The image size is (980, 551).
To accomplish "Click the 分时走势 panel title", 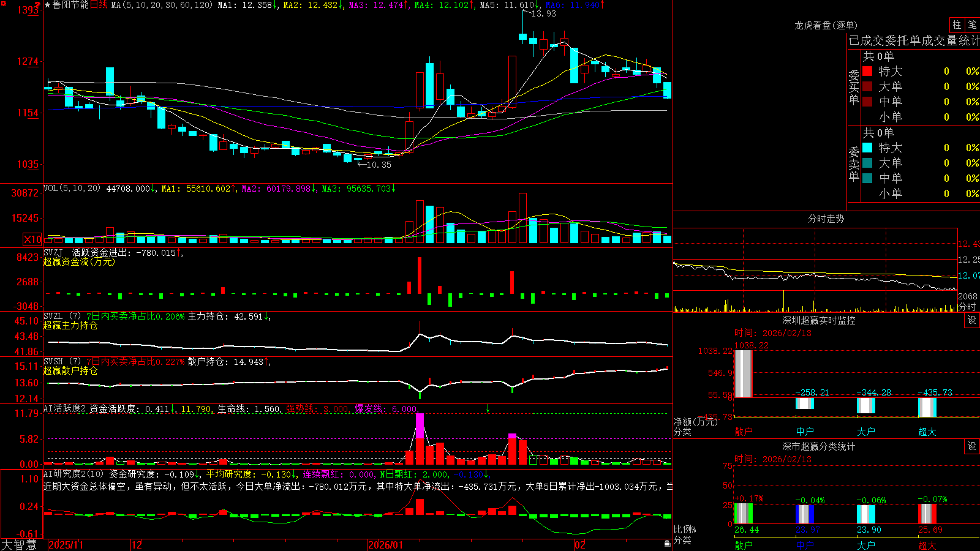I will pos(826,219).
